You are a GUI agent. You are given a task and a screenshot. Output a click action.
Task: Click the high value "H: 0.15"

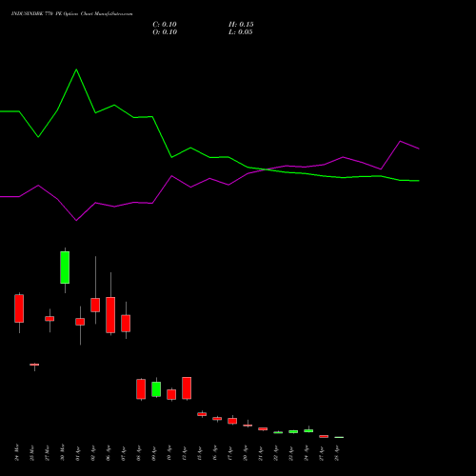coord(241,25)
